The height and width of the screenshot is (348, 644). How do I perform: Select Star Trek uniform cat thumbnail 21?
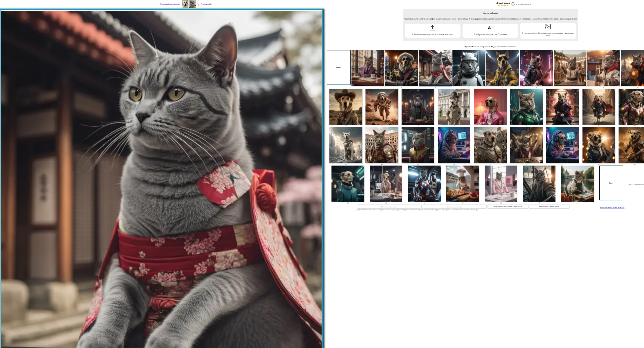pos(418,145)
